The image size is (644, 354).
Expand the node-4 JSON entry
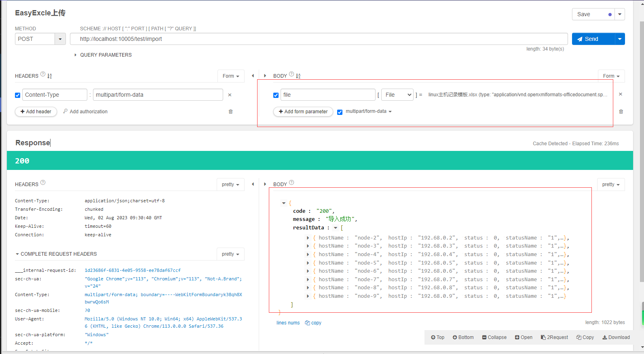pyautogui.click(x=308, y=254)
